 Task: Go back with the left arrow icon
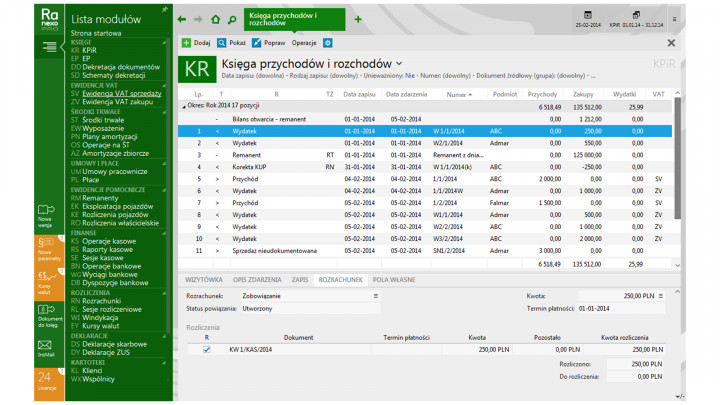click(181, 19)
